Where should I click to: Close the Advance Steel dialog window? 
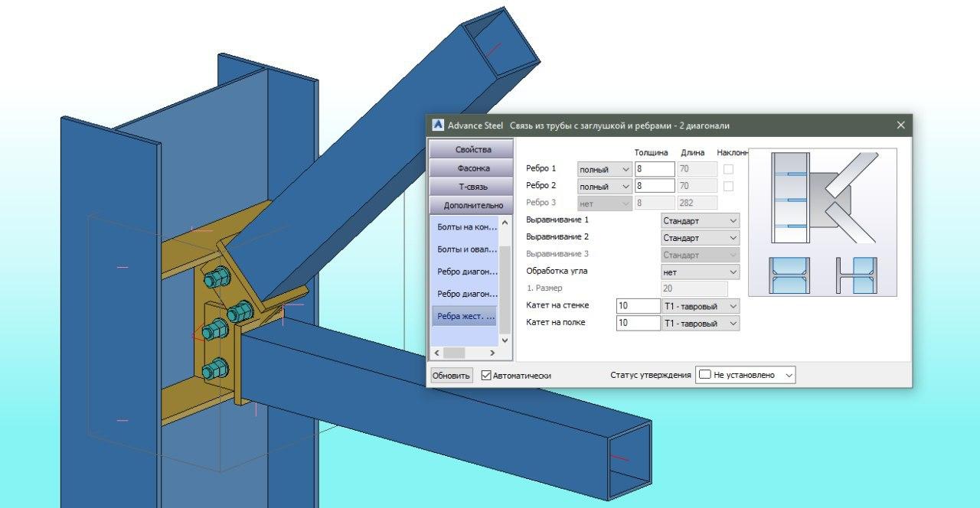(x=900, y=125)
